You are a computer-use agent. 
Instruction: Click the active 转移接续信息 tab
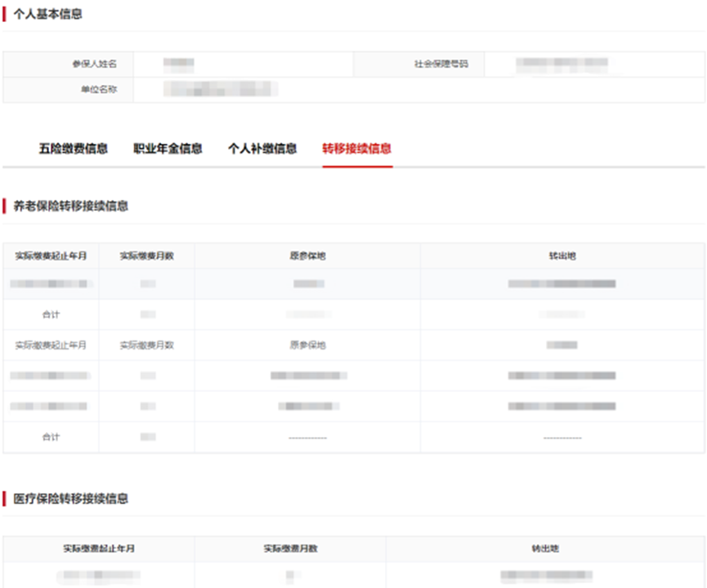pos(356,149)
